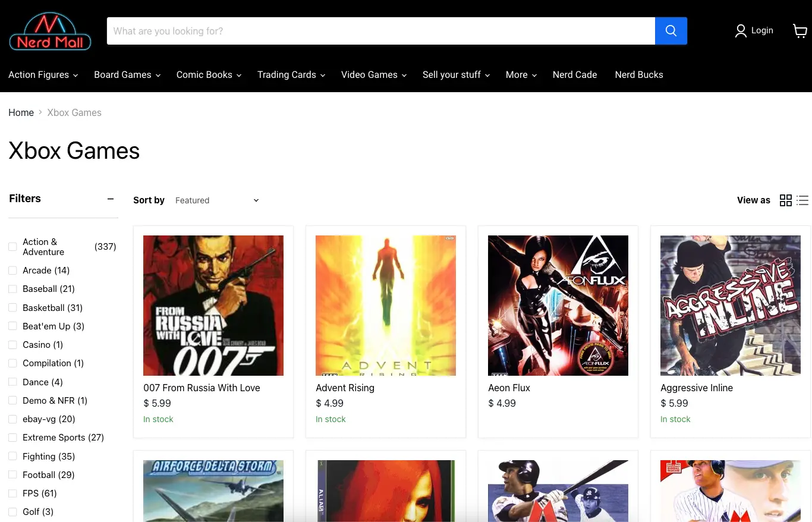Expand the Video Games menu
Viewport: 812px width, 522px height.
(x=373, y=75)
